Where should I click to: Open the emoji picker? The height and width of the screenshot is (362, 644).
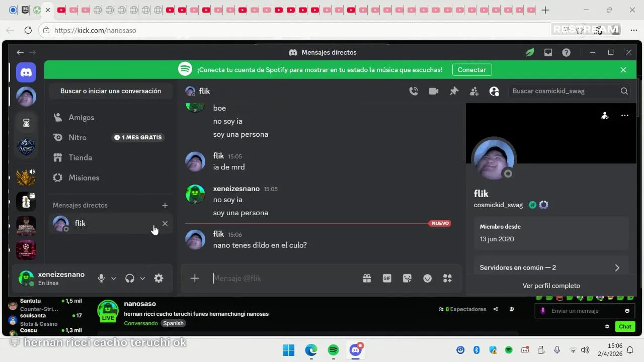[x=427, y=279]
